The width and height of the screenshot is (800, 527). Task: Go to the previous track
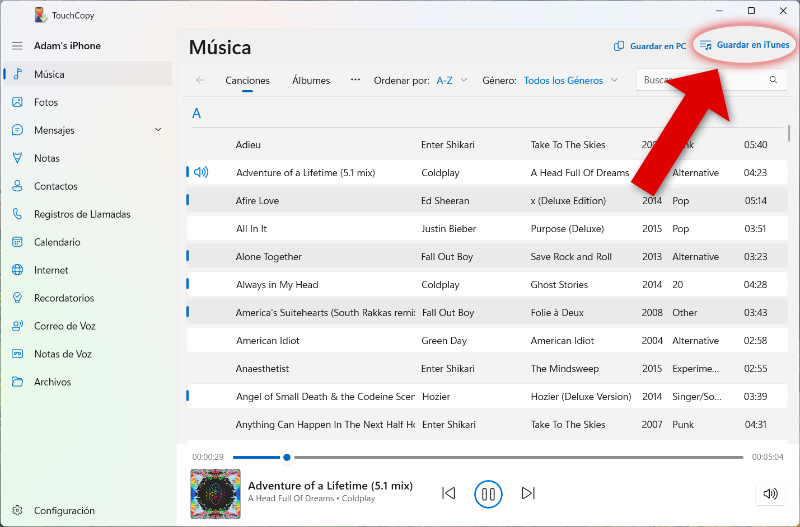coord(448,493)
